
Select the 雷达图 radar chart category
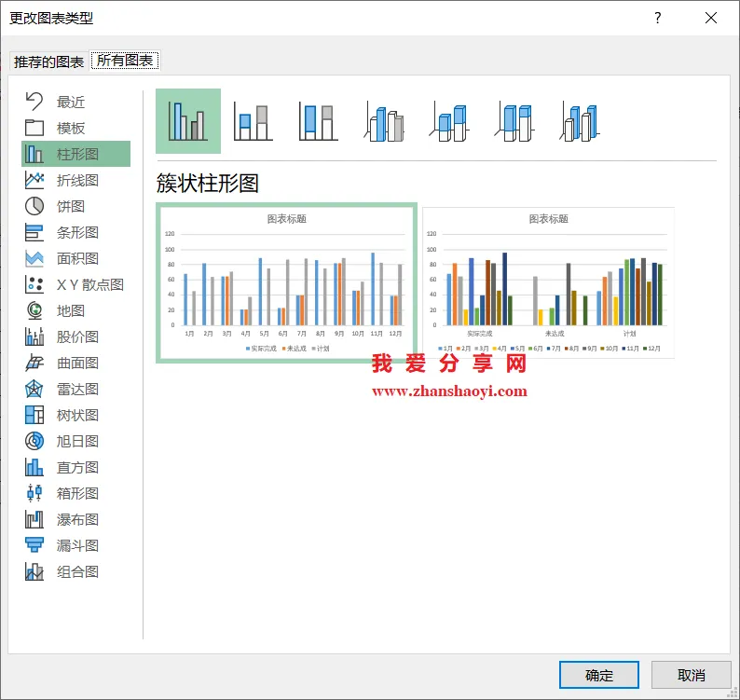pos(76,389)
